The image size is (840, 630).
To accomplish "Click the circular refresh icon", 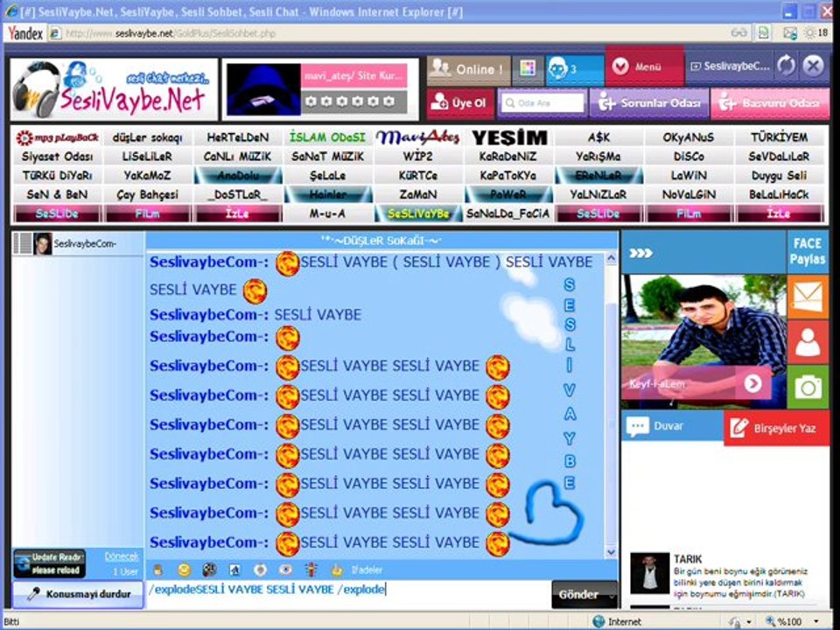I will point(786,66).
